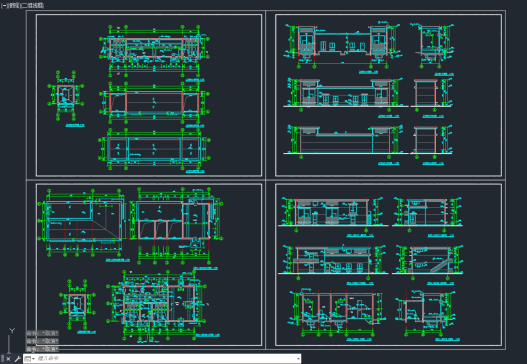Click topmost 命令: *取消* history line

pos(42,333)
